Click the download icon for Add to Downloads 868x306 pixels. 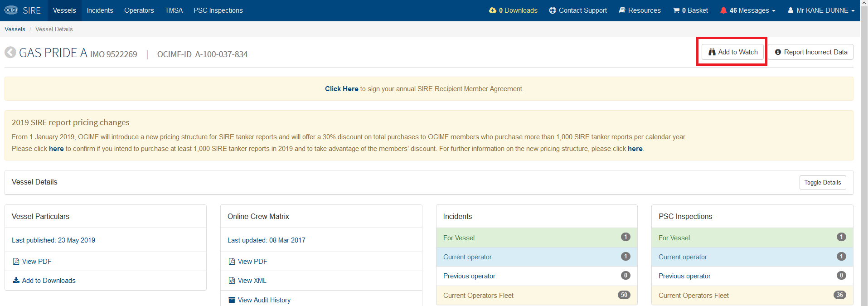click(x=16, y=280)
